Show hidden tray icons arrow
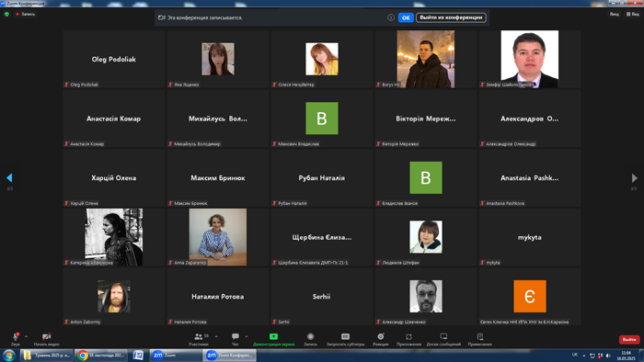Viewport: 644px width, 362px height. 584,356
